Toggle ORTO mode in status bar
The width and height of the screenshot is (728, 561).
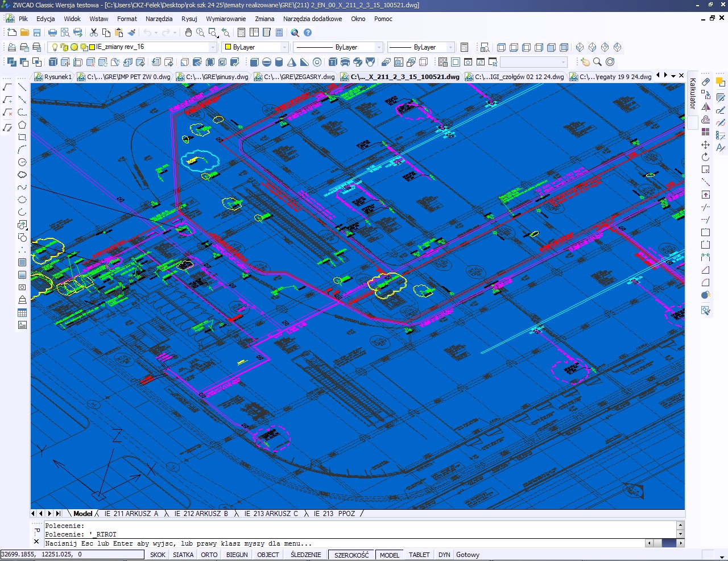(209, 555)
